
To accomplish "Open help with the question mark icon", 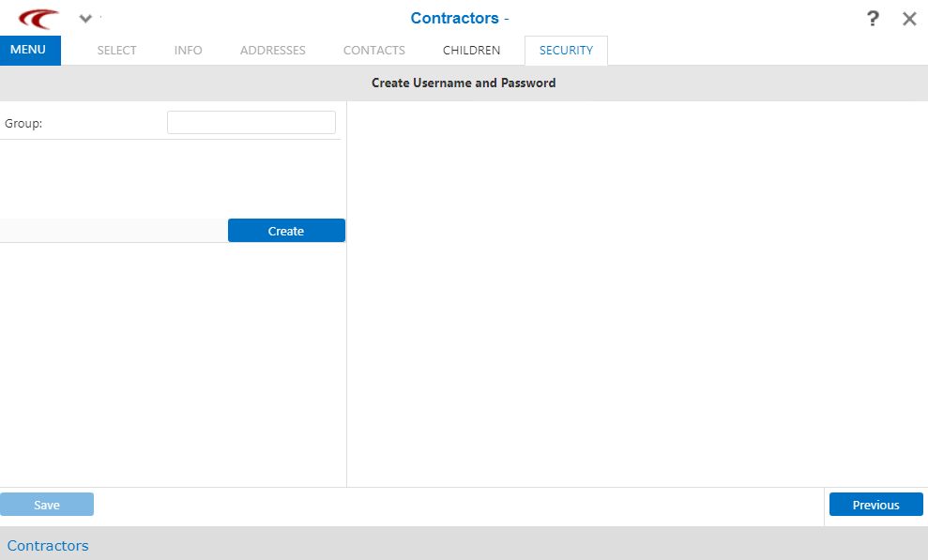I will (x=873, y=19).
